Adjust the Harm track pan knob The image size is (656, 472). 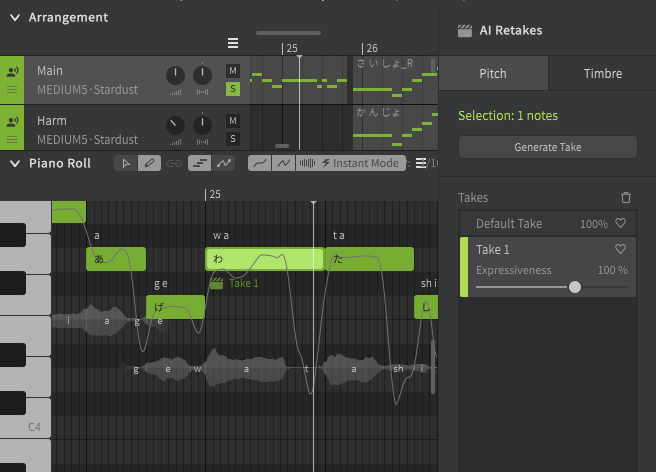click(x=202, y=125)
